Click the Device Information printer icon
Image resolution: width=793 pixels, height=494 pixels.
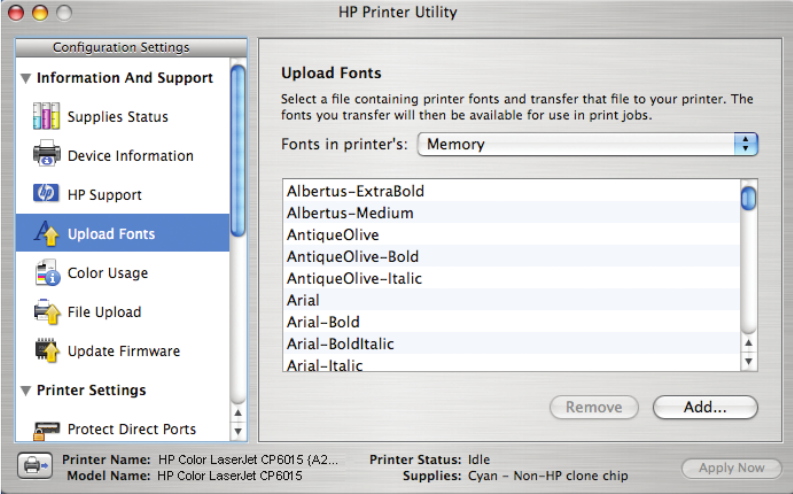pyautogui.click(x=47, y=156)
